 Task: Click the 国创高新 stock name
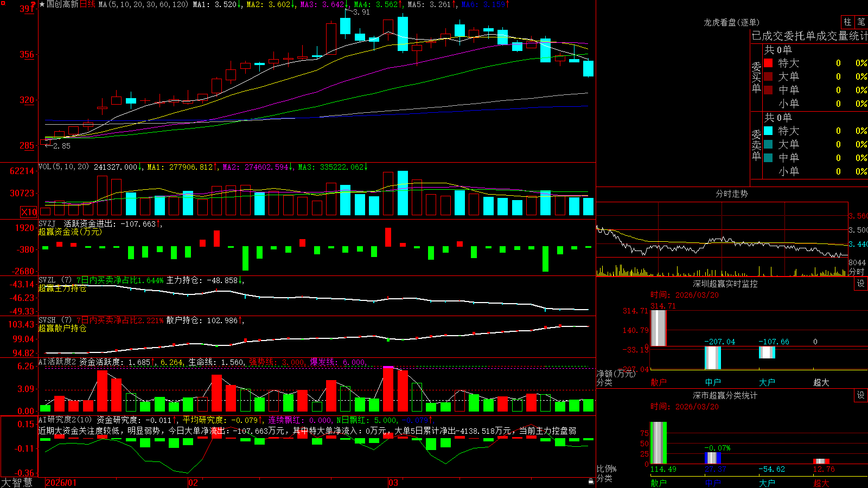pos(63,4)
